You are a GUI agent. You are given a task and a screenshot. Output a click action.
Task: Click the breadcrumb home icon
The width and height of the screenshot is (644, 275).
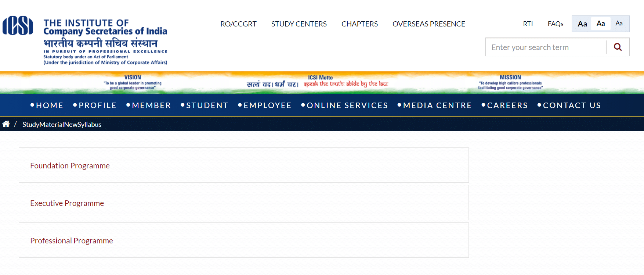click(x=6, y=124)
